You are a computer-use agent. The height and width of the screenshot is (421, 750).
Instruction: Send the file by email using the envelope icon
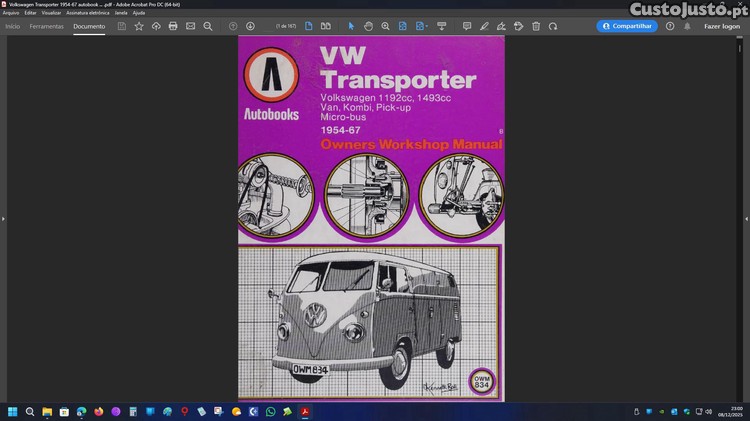tap(190, 26)
